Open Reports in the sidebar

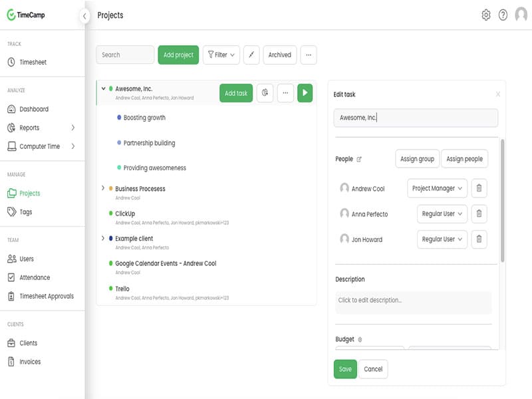pyautogui.click(x=29, y=128)
